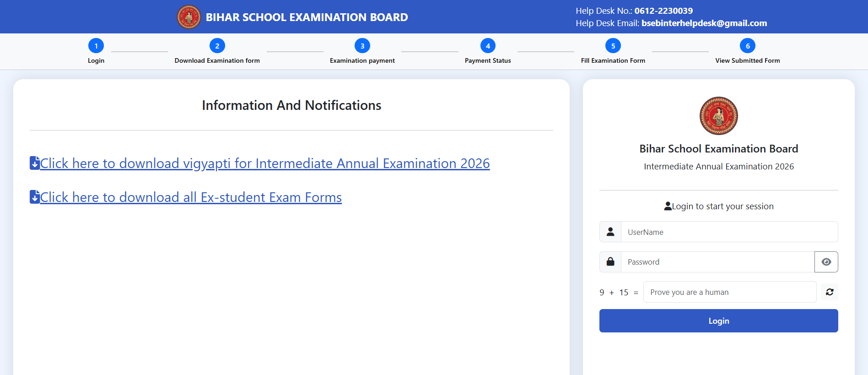Screen dimensions: 868x375
Task: Open step 6 View Submitted Form
Action: pyautogui.click(x=748, y=46)
